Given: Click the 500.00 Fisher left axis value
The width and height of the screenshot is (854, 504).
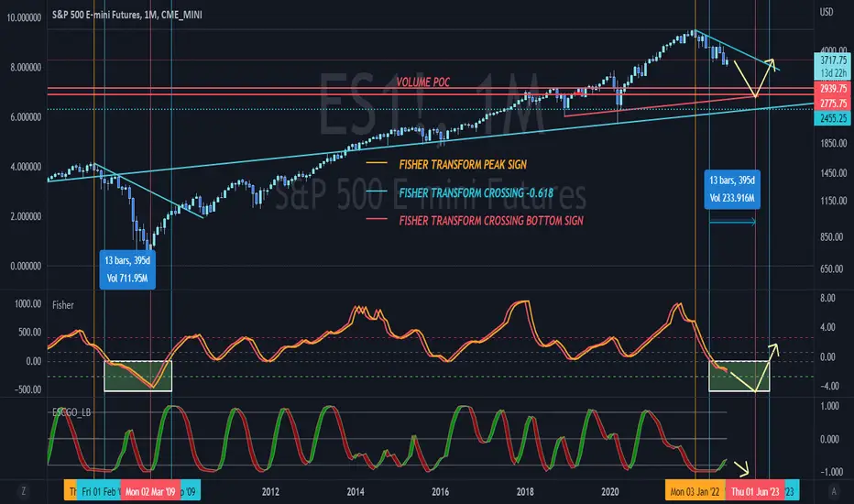Looking at the screenshot, I should [x=30, y=332].
